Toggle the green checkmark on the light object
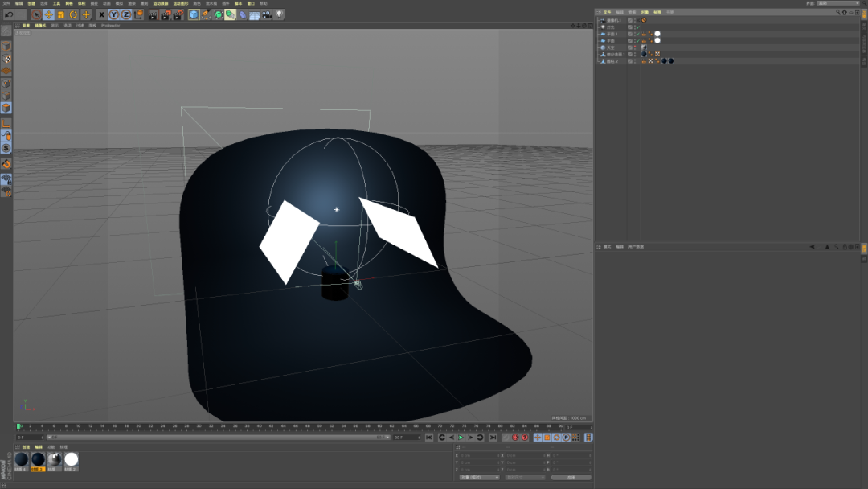 point(637,27)
